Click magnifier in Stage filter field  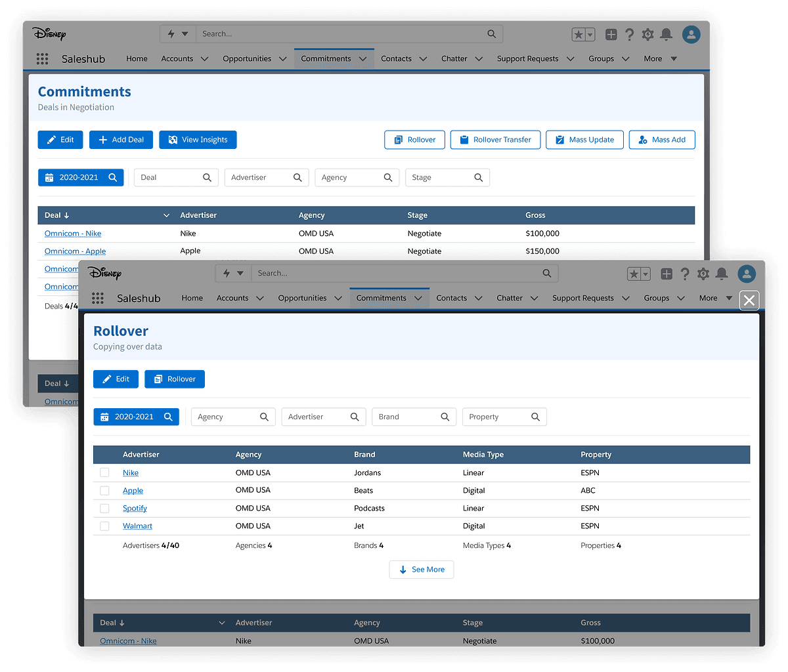pos(479,177)
